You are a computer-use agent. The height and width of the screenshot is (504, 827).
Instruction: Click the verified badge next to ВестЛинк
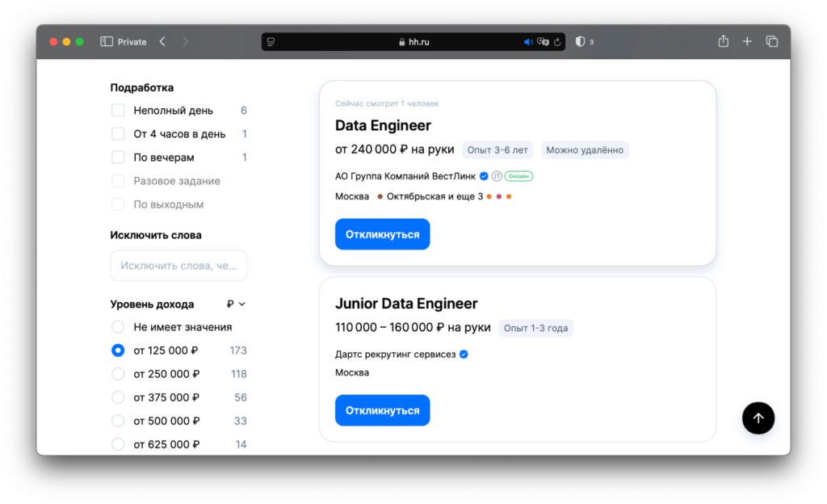(x=483, y=176)
